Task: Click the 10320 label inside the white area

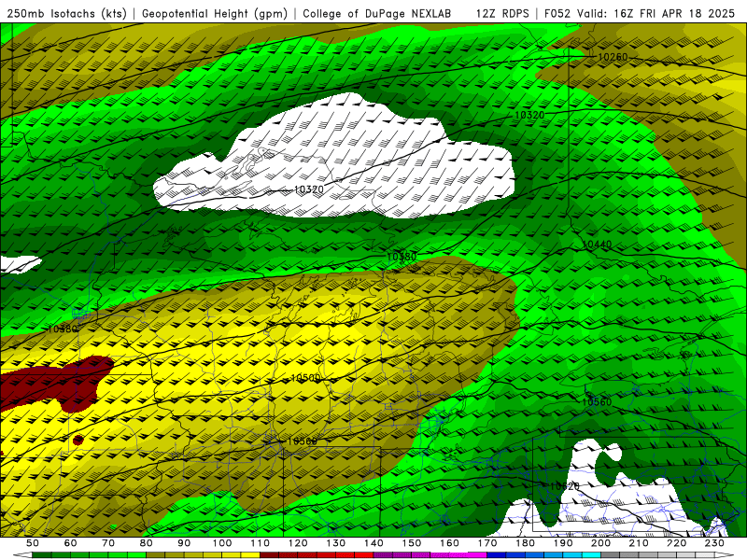Action: point(309,189)
